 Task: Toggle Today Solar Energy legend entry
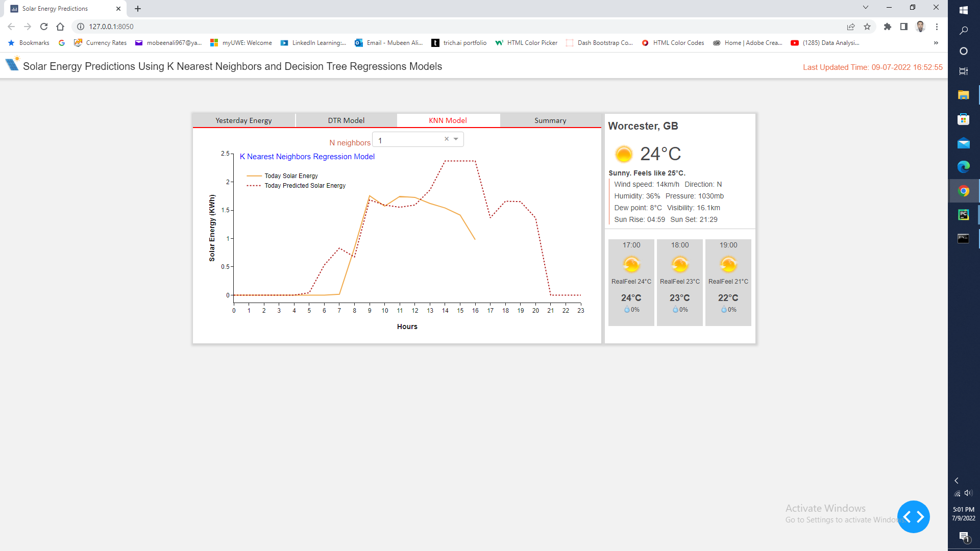tap(291, 176)
